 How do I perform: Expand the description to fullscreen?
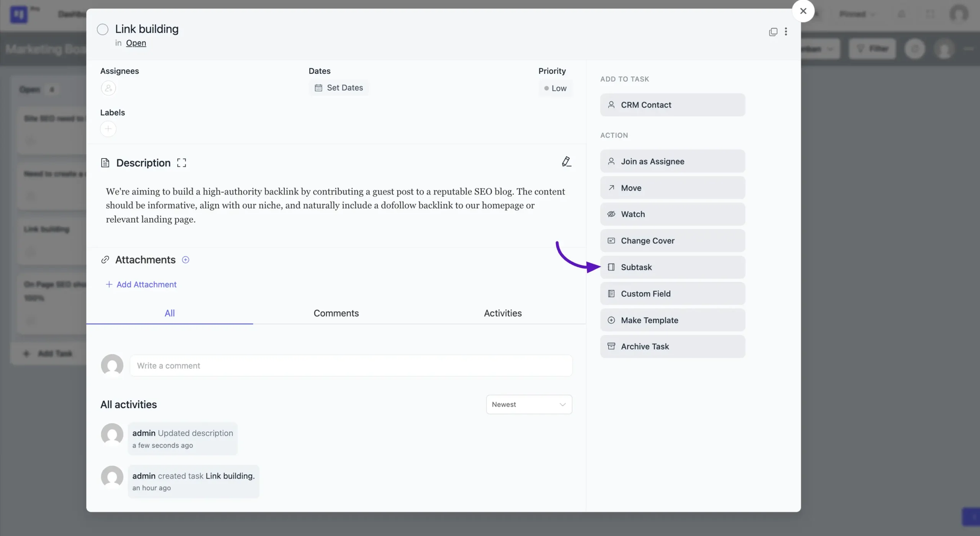click(x=181, y=163)
